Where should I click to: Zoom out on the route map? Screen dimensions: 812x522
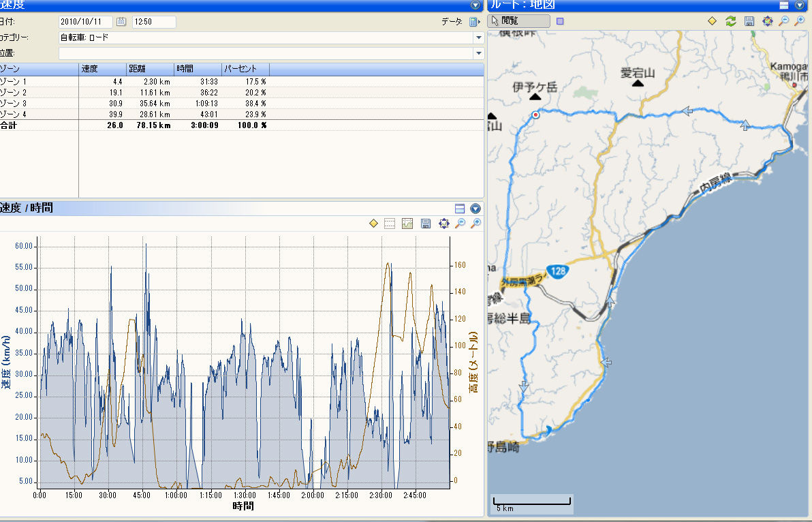(784, 20)
